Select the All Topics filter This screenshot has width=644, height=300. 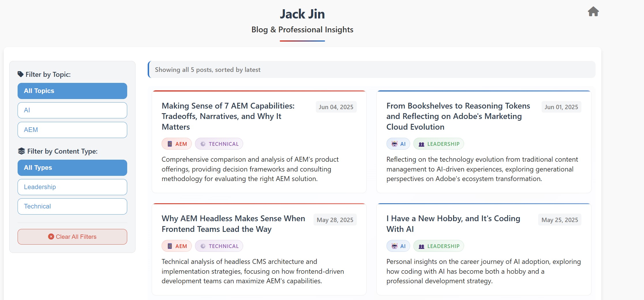[x=72, y=91]
